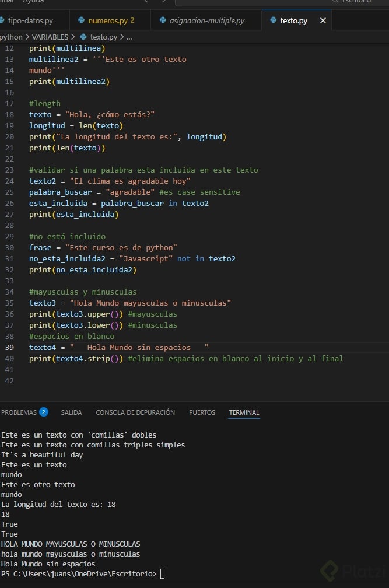Click the '#no está incluido' comment
The width and height of the screenshot is (389, 588).
point(68,237)
